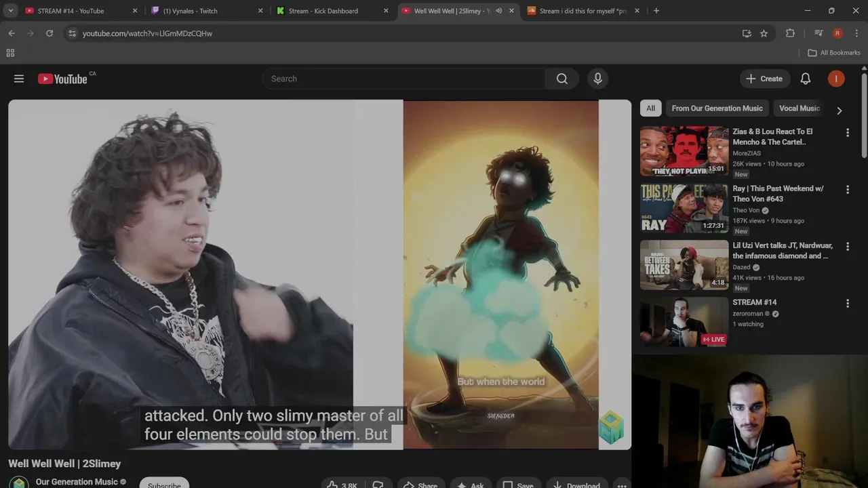
Task: Share the video
Action: click(x=420, y=485)
